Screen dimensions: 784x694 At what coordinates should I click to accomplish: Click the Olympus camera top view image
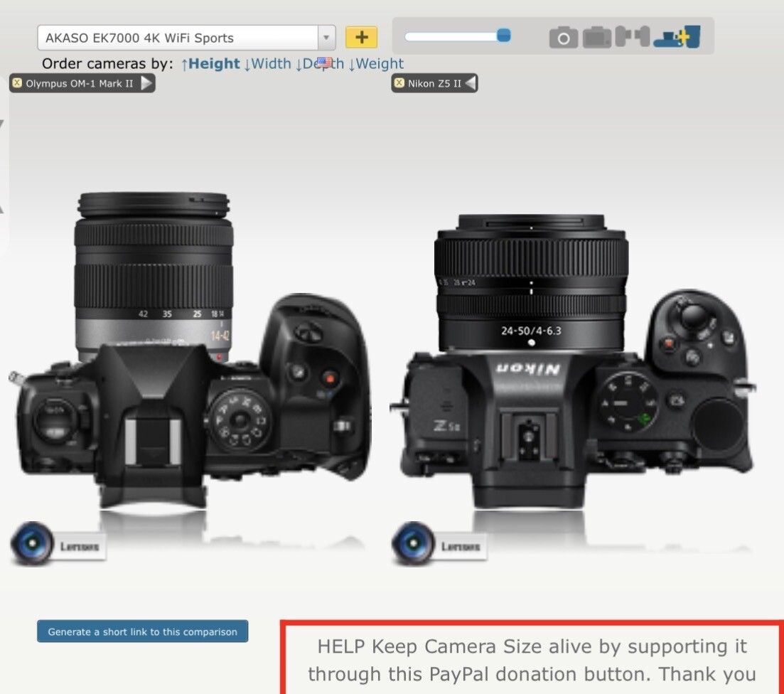[x=190, y=350]
